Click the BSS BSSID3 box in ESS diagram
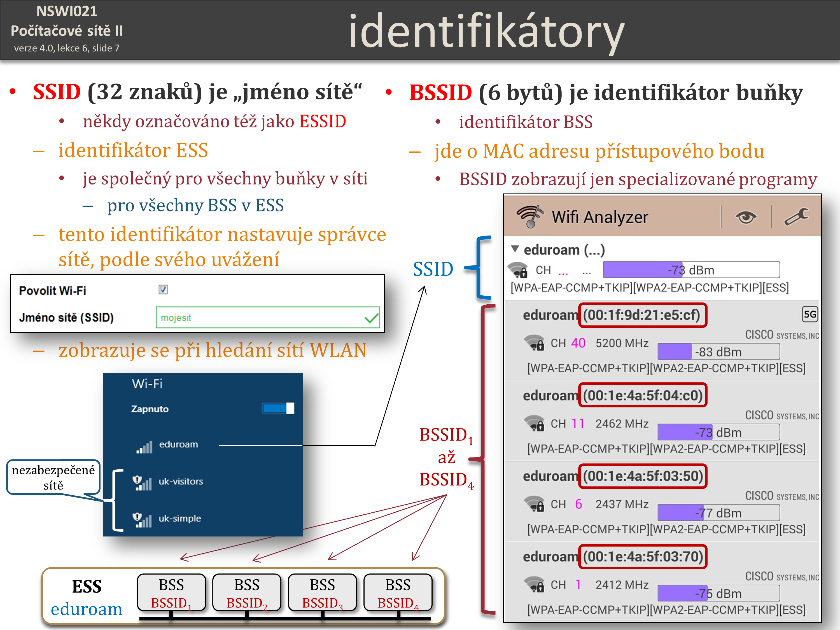This screenshot has width=840, height=630. point(322,593)
